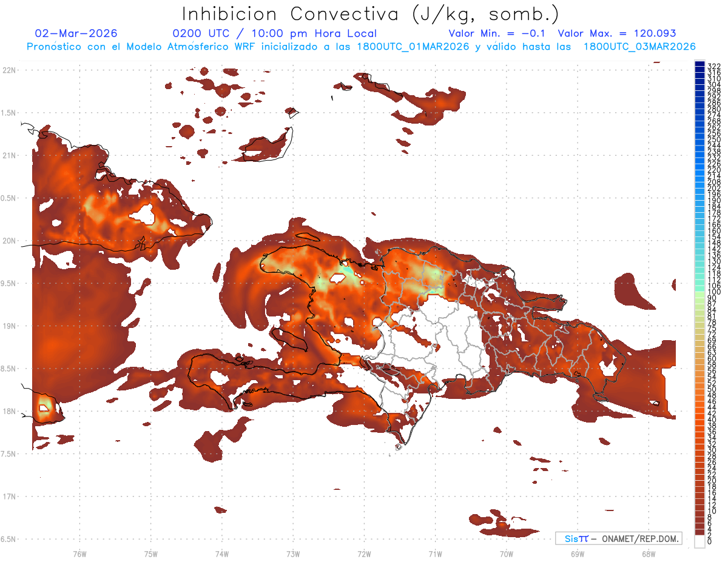The image size is (728, 562).
Task: Click the '0.5N' latitude label
Action: tap(9, 198)
